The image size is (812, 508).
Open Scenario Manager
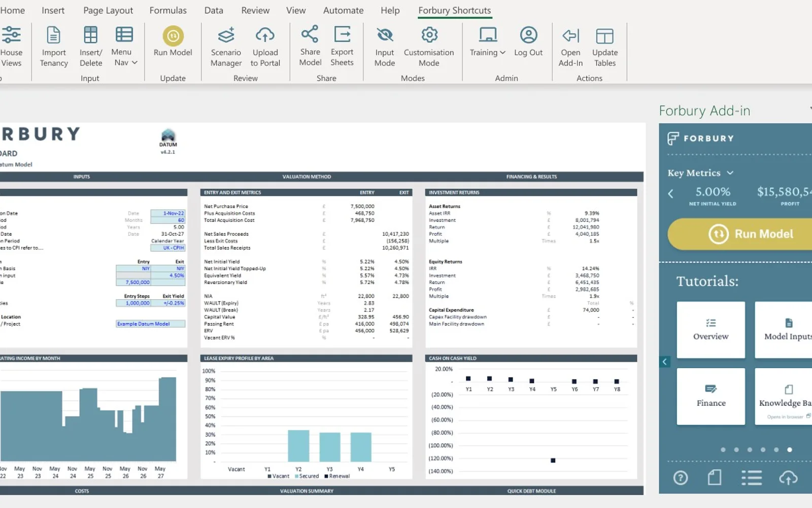pos(226,47)
